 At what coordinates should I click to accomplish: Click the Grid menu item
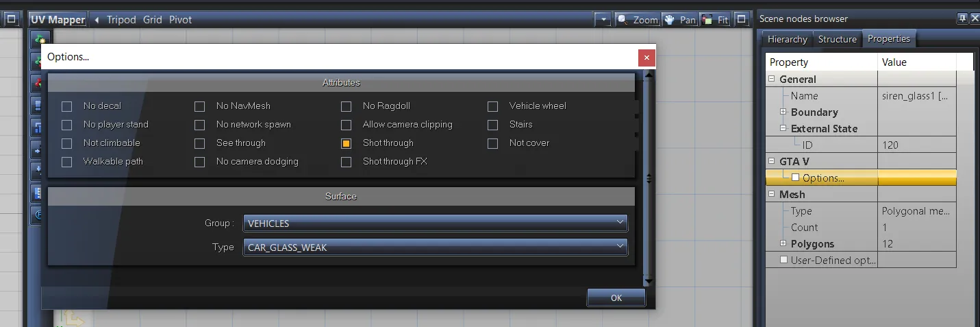[152, 20]
